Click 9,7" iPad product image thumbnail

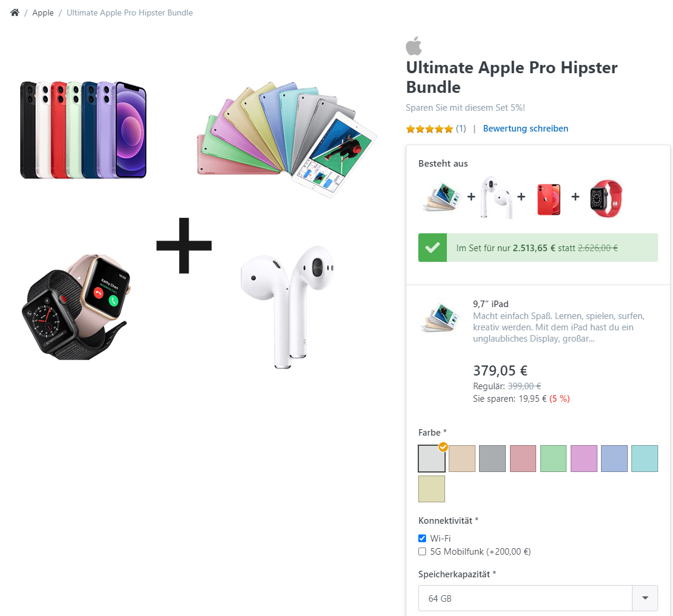(440, 317)
